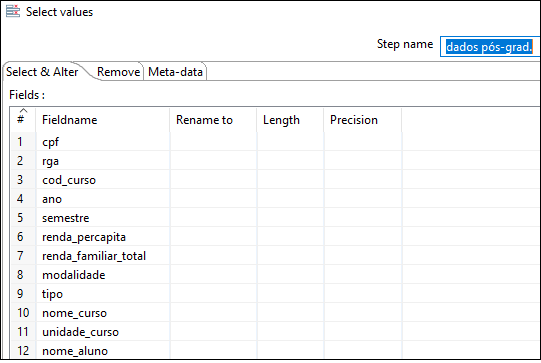Sort rows using the # column arrow
The width and height of the screenshot is (541, 363).
(23, 111)
